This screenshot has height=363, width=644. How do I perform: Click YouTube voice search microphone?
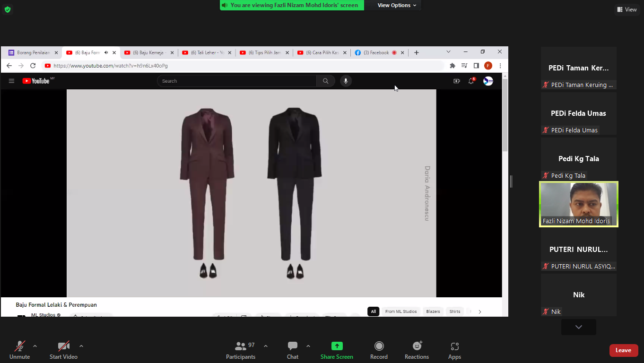point(346,81)
